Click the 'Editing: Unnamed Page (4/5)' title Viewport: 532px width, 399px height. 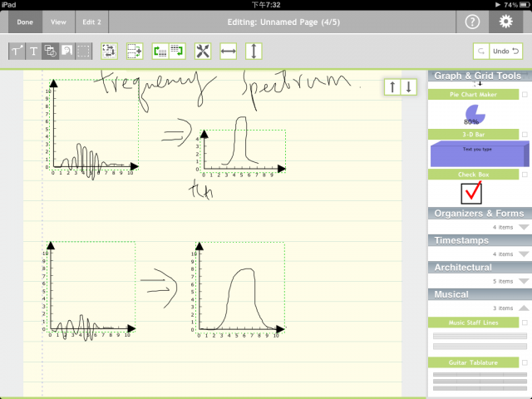[283, 22]
